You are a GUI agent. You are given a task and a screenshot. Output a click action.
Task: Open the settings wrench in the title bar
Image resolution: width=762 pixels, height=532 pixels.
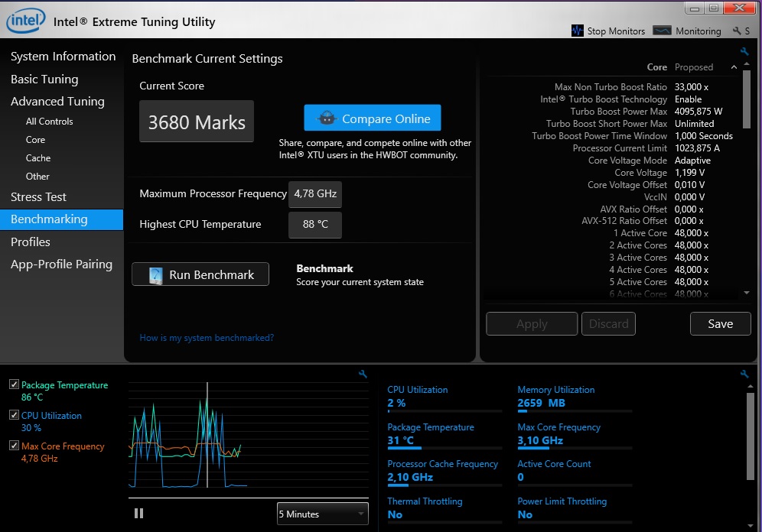pyautogui.click(x=737, y=31)
